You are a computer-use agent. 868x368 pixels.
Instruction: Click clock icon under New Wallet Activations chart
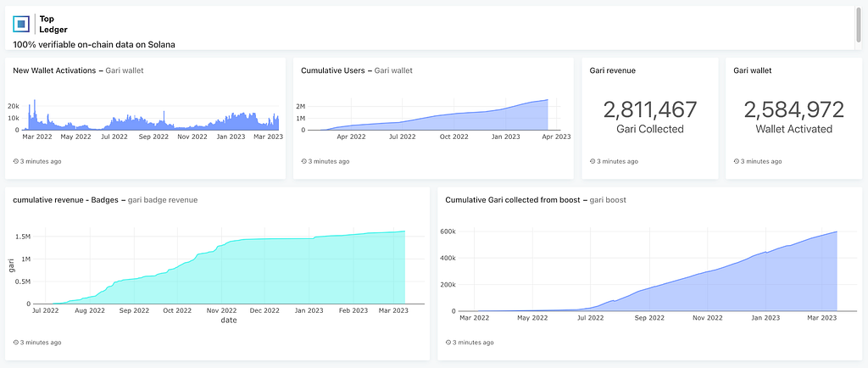tap(15, 162)
